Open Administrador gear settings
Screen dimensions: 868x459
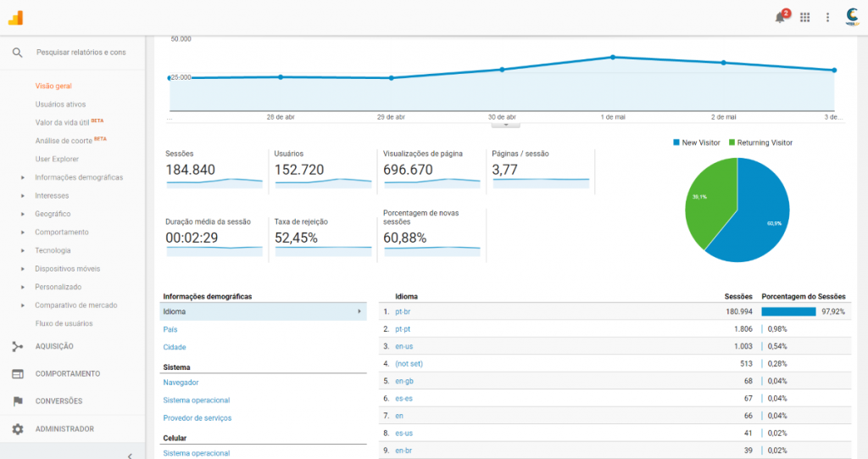pos(17,429)
